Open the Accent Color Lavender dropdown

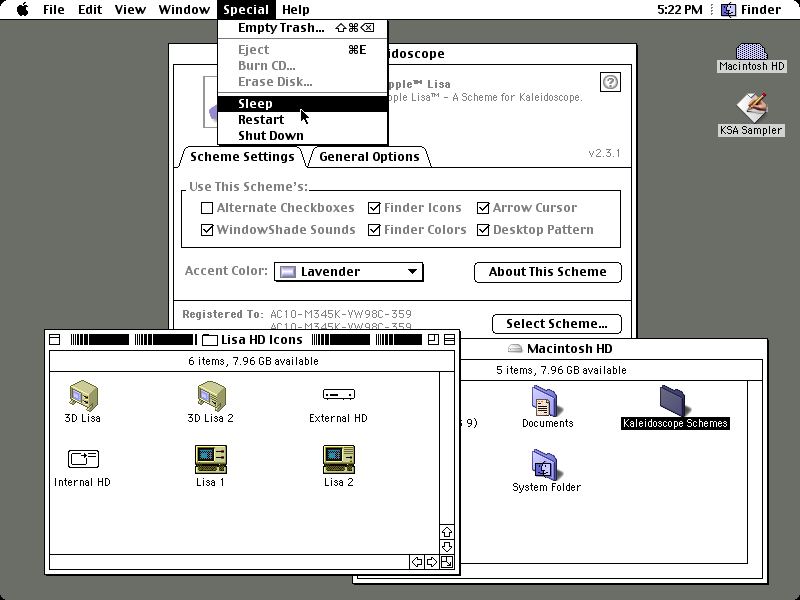pyautogui.click(x=348, y=271)
